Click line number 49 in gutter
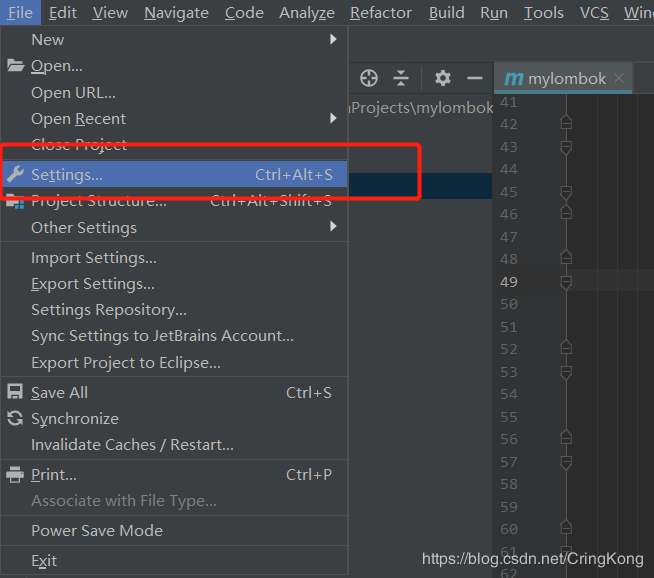The width and height of the screenshot is (654, 578). point(509,282)
